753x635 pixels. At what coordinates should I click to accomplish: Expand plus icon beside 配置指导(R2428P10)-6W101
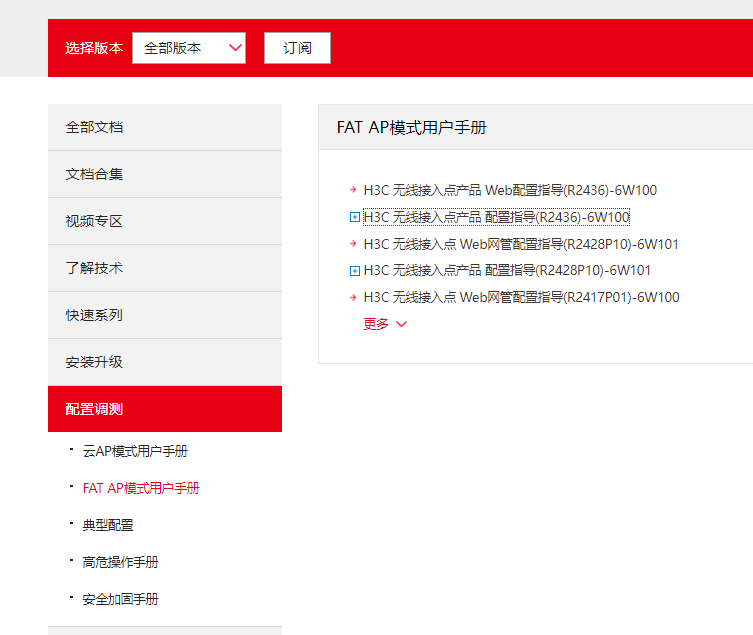pos(354,271)
